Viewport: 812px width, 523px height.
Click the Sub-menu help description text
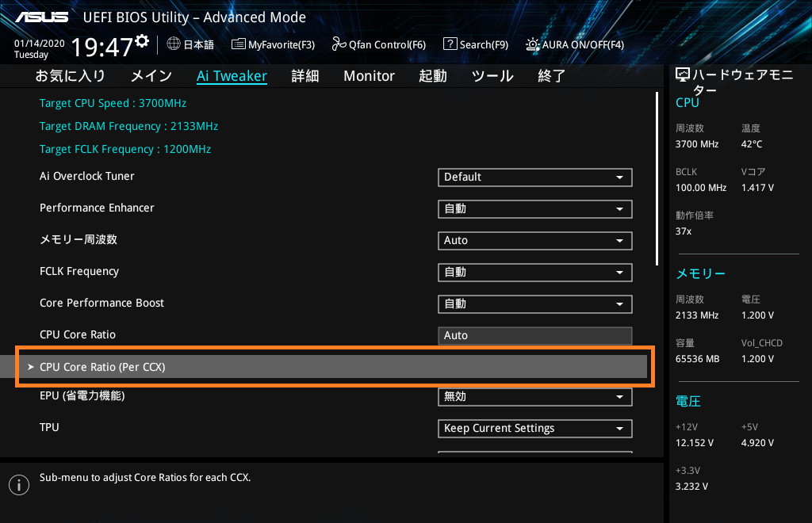(x=145, y=478)
